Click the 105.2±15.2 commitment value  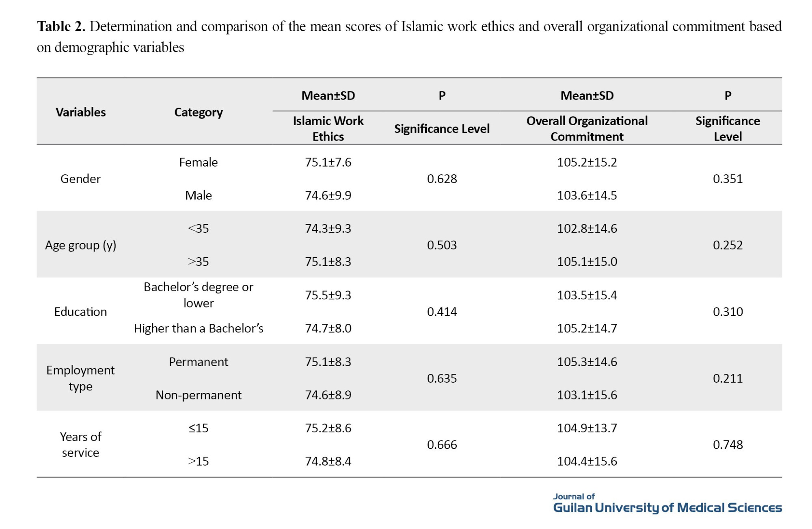click(587, 163)
